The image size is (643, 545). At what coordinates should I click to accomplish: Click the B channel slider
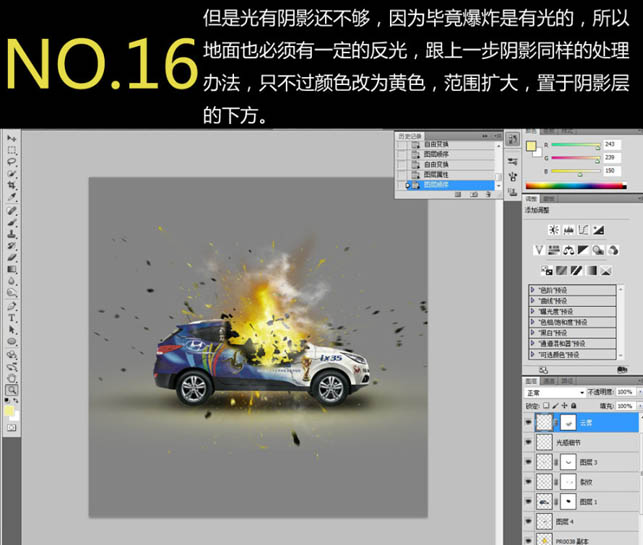tap(575, 171)
